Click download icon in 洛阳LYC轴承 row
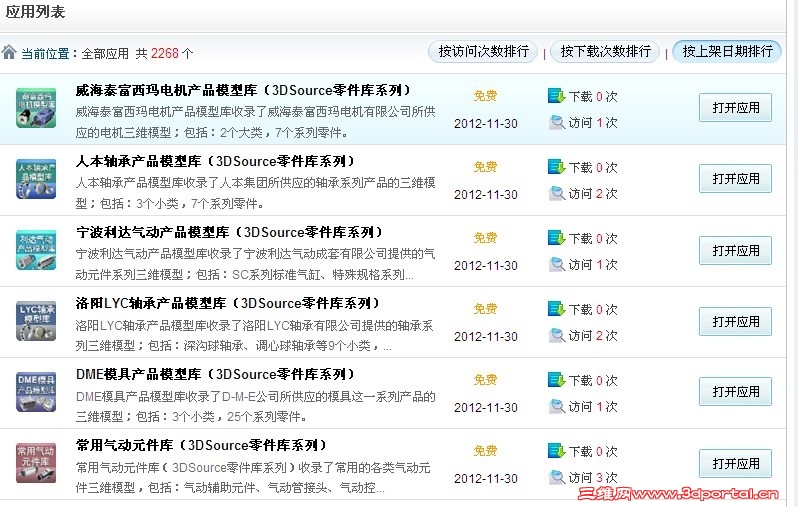 coord(557,309)
